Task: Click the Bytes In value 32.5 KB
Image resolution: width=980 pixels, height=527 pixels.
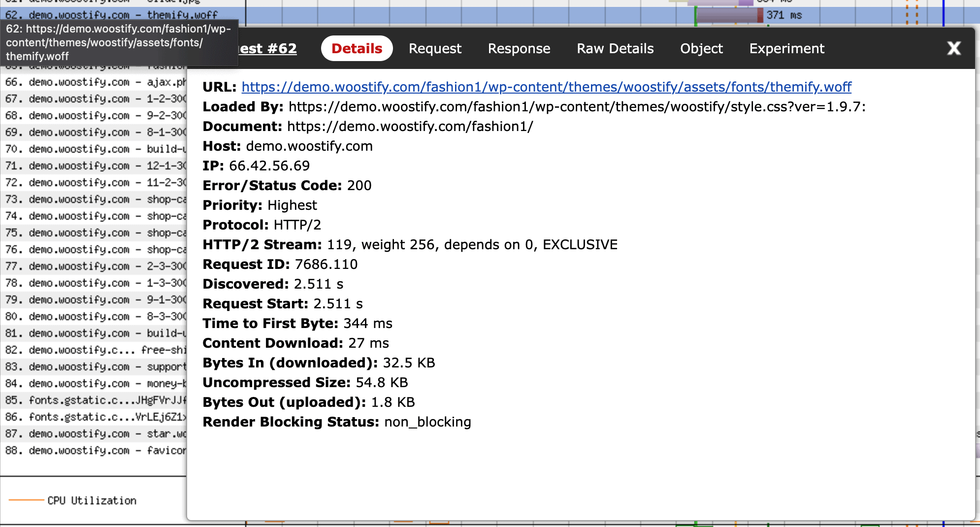Action: pos(409,363)
